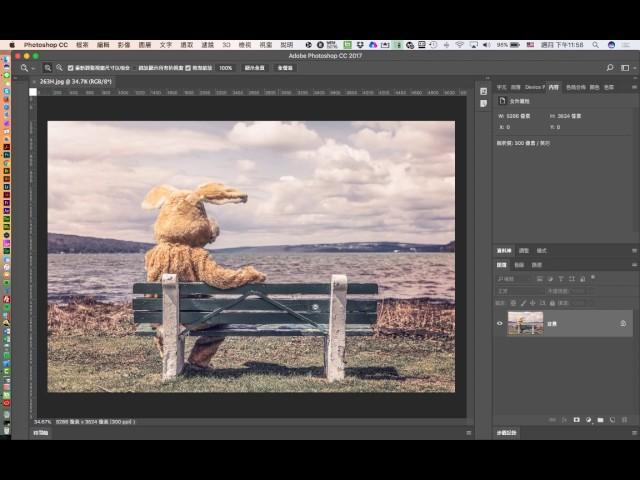The width and height of the screenshot is (640, 480).
Task: Toggle zoom all windows checkbox
Action: pyautogui.click(x=135, y=68)
